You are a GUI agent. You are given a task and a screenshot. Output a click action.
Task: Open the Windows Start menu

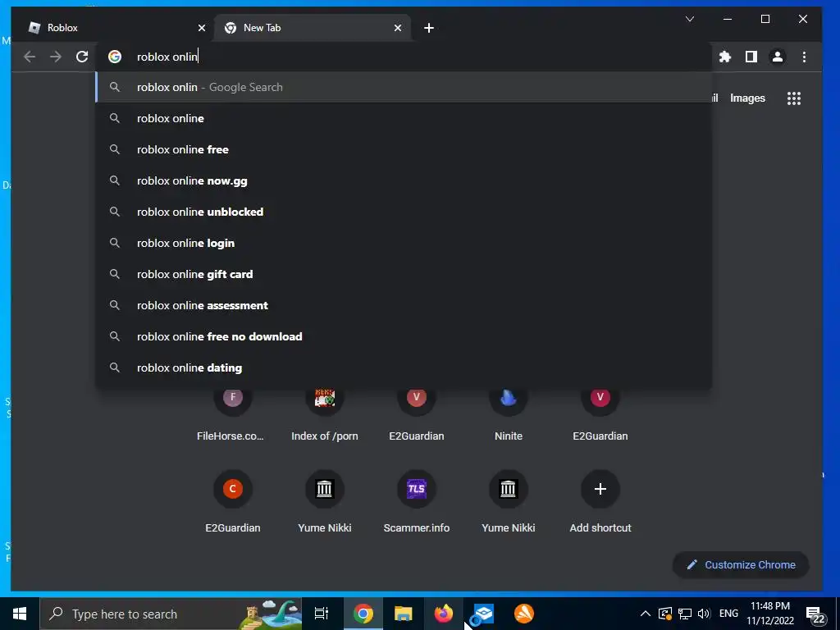click(20, 614)
